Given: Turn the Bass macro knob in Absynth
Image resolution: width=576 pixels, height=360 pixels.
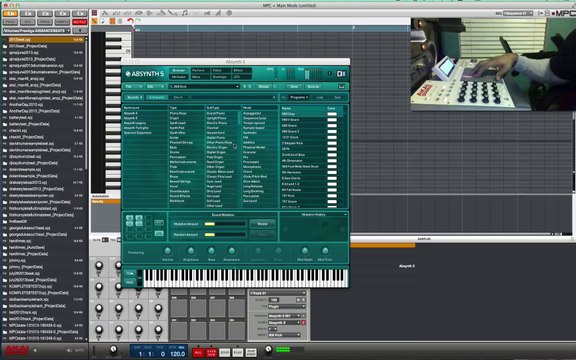Looking at the screenshot, I should click(211, 251).
